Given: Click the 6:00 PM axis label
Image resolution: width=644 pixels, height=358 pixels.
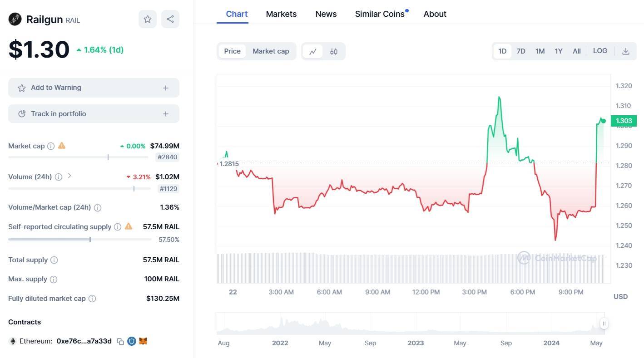Looking at the screenshot, I should [x=523, y=292].
